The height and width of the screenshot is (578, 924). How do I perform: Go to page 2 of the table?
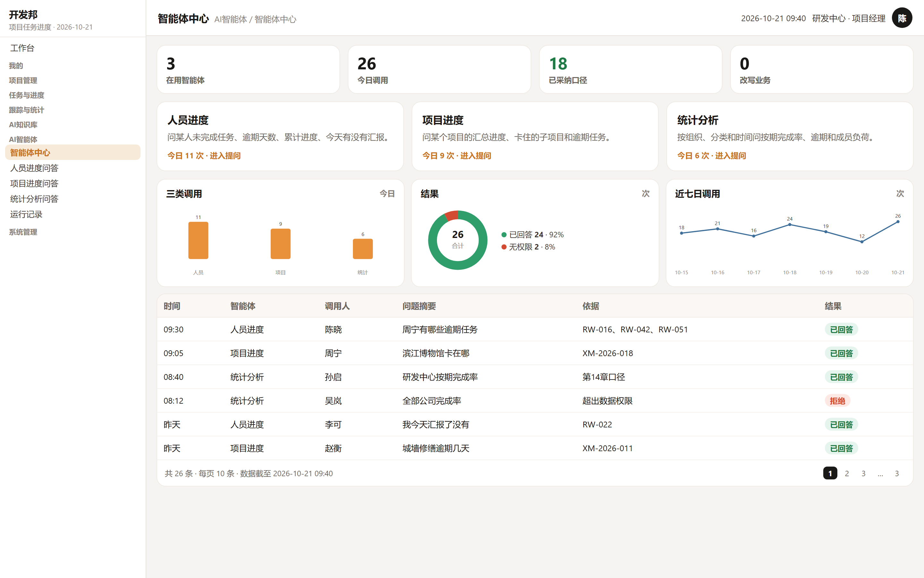tap(847, 473)
